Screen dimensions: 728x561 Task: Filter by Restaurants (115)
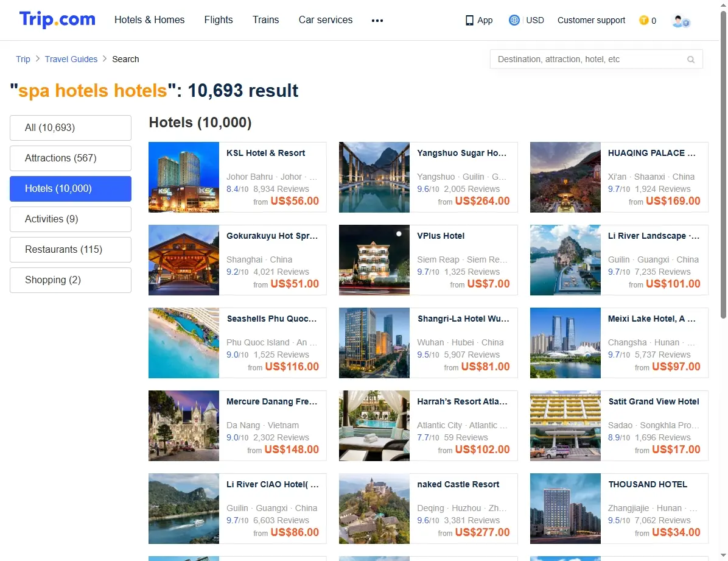tap(71, 250)
